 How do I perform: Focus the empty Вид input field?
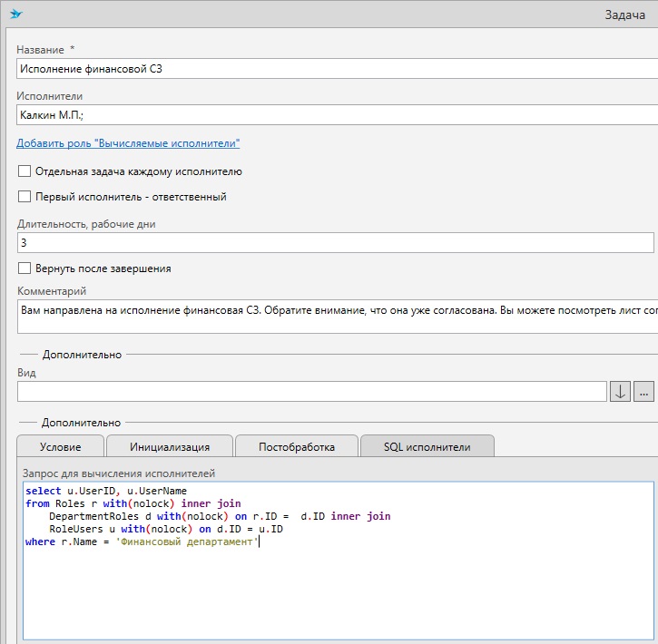tap(311, 392)
